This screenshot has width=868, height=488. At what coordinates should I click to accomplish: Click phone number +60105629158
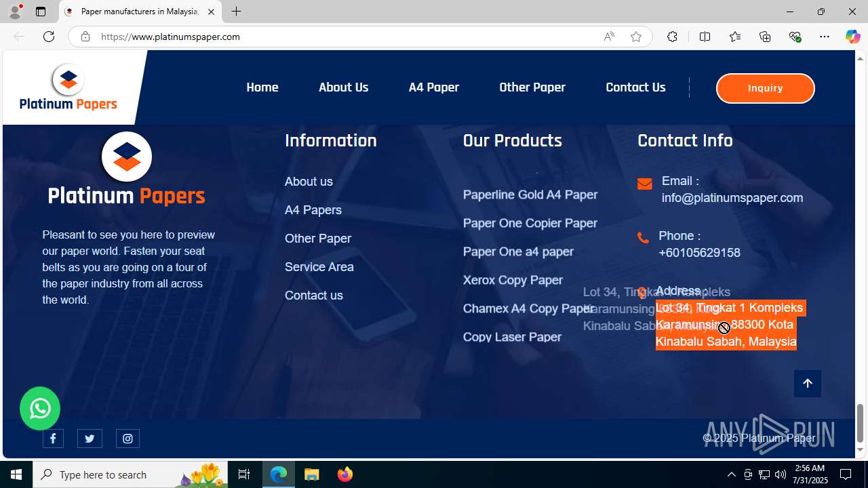click(x=699, y=253)
